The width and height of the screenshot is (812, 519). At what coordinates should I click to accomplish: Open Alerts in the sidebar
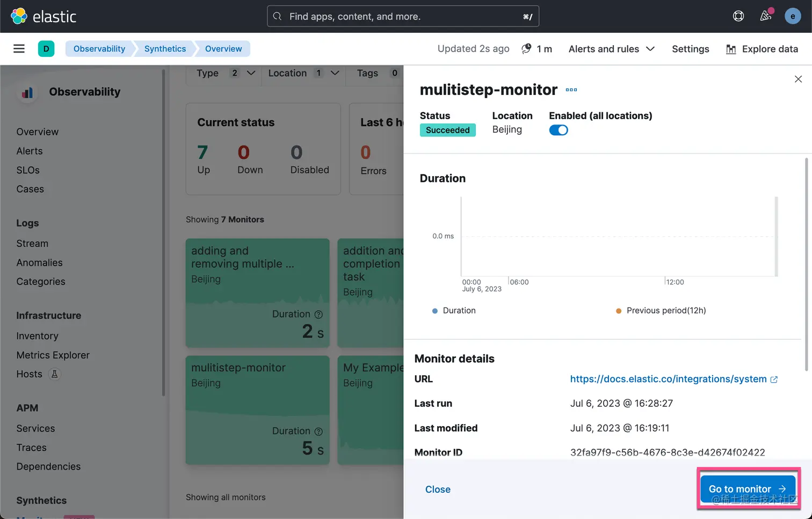[30, 151]
